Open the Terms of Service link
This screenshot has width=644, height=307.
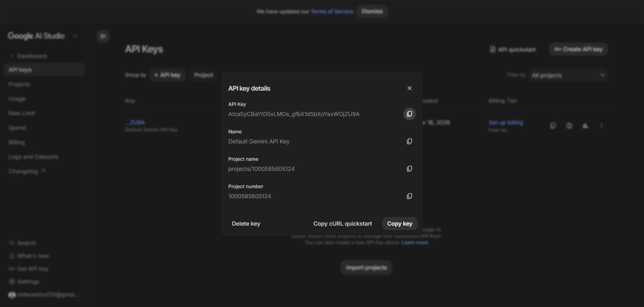click(332, 12)
